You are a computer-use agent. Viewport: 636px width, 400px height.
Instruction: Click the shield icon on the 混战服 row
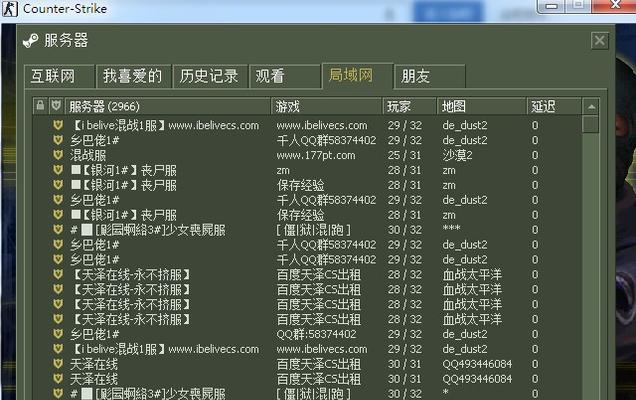(58, 155)
